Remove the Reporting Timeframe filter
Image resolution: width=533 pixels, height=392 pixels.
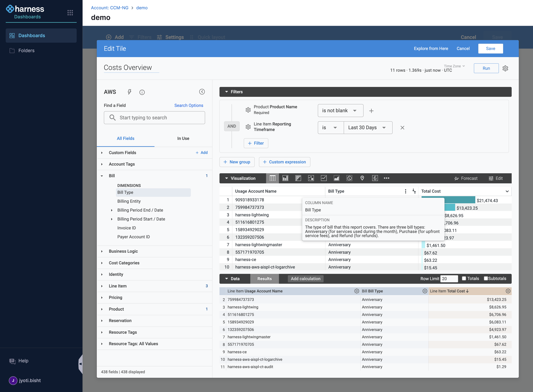point(403,128)
